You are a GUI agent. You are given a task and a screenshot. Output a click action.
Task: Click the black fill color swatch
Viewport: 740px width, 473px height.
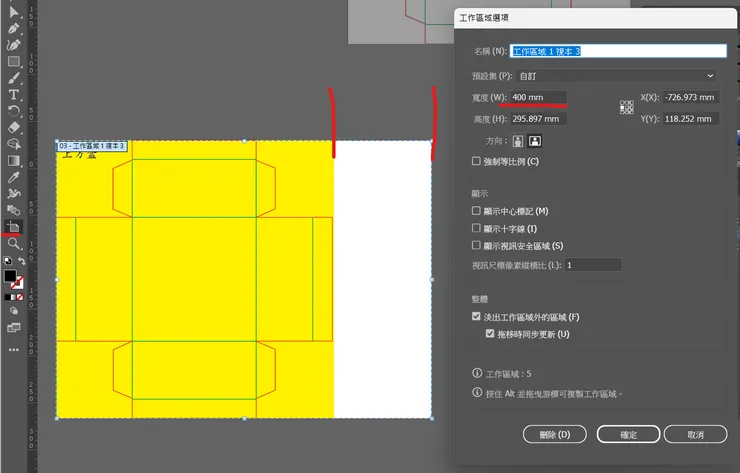click(10, 276)
